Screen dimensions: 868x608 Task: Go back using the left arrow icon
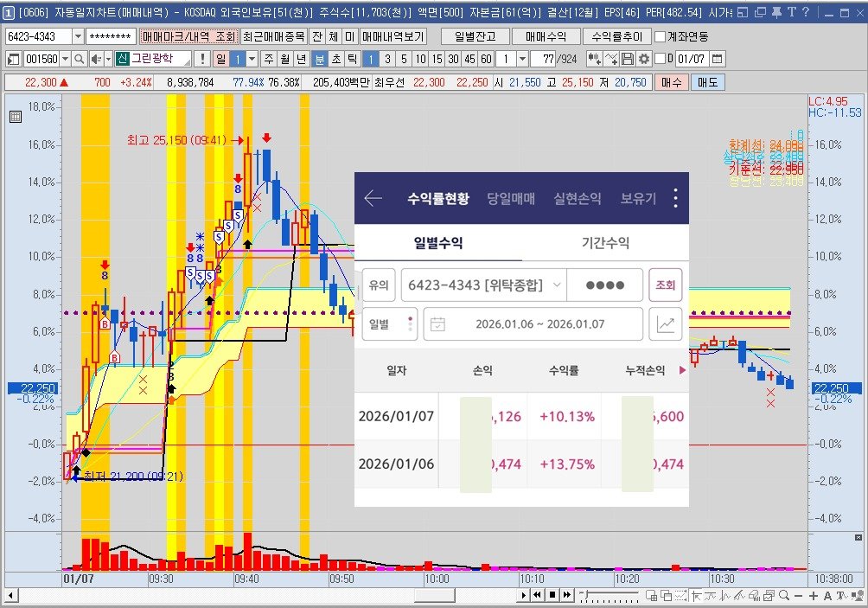click(x=373, y=199)
